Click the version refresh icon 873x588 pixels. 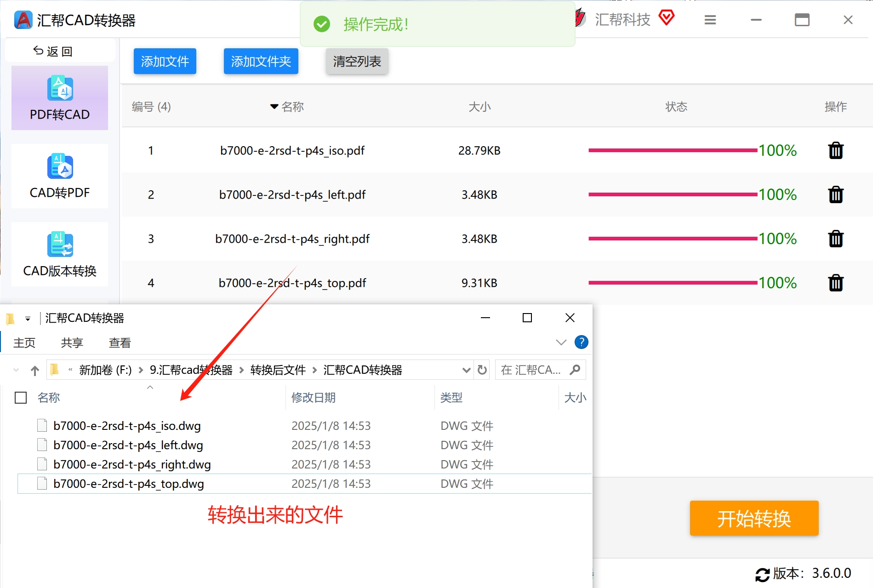pyautogui.click(x=762, y=574)
